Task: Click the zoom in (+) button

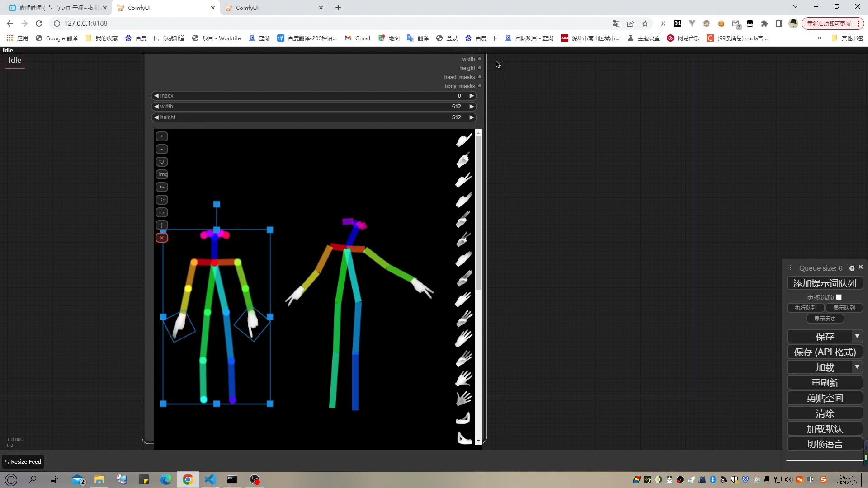Action: 162,136
